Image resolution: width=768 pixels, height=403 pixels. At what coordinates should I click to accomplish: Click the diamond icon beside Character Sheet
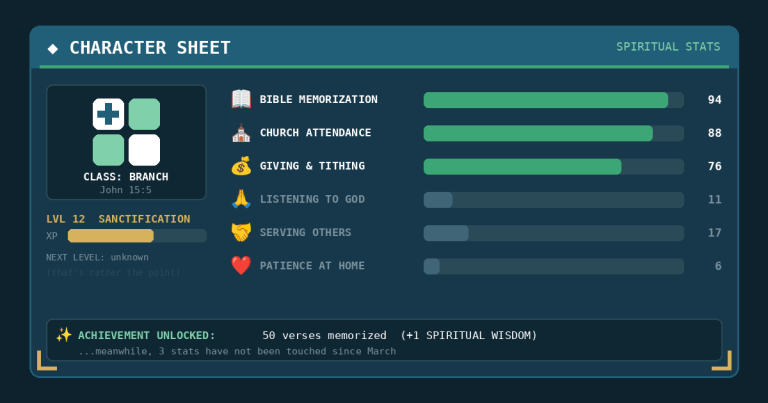point(53,48)
